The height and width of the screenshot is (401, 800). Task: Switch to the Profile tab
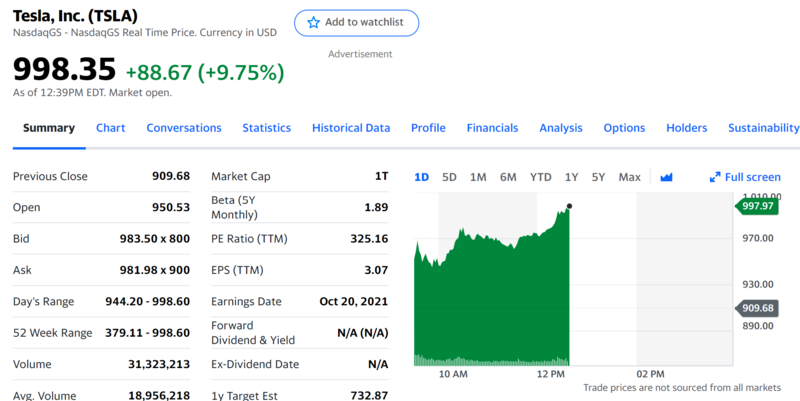click(x=429, y=128)
